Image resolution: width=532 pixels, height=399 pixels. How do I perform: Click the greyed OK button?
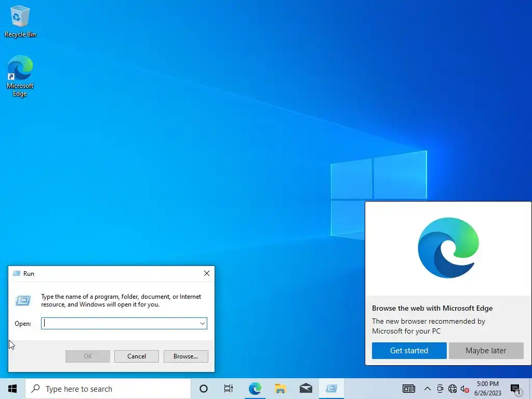[x=87, y=356]
